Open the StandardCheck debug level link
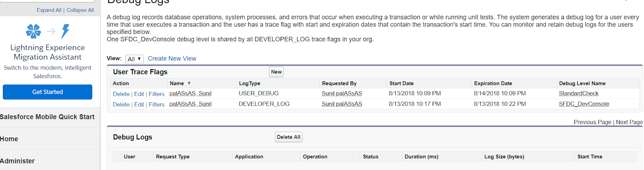The height and width of the screenshot is (170, 644). point(578,93)
